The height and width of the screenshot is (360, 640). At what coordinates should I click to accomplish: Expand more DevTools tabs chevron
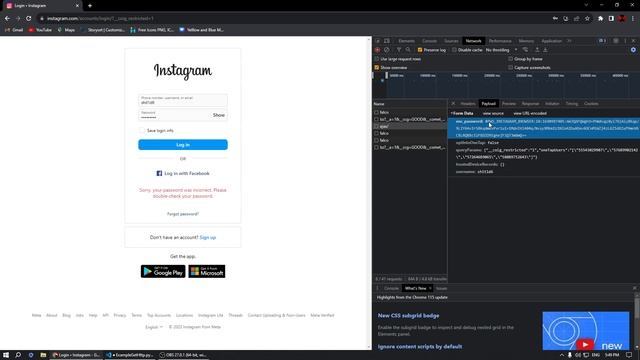click(569, 41)
